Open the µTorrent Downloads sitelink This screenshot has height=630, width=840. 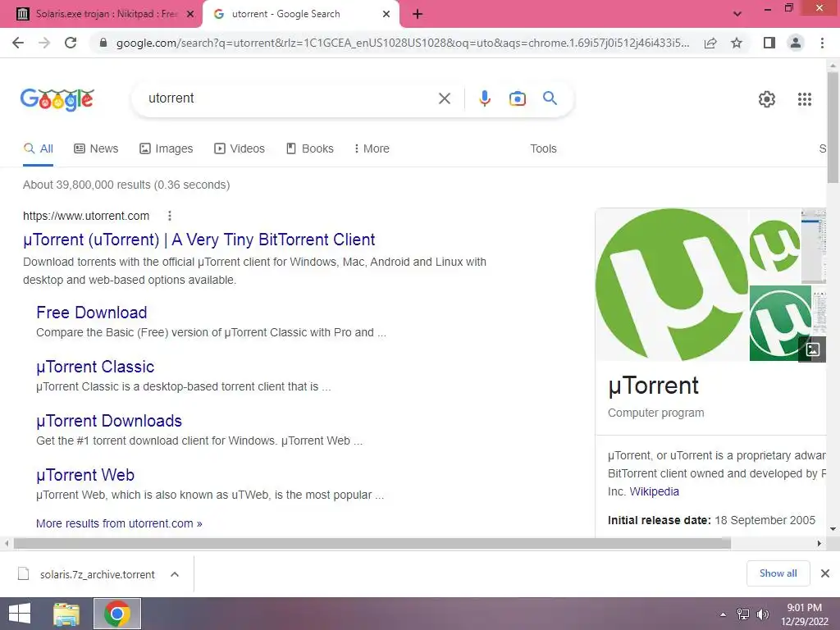point(109,421)
